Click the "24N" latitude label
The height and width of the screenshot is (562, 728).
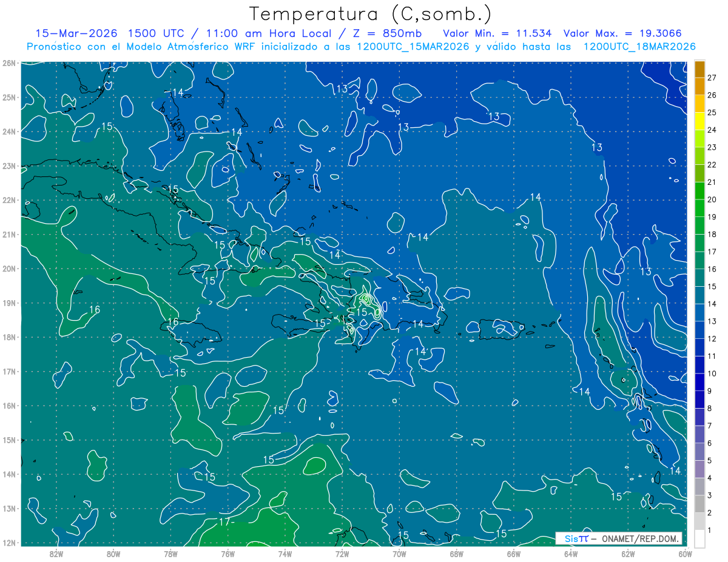8,132
